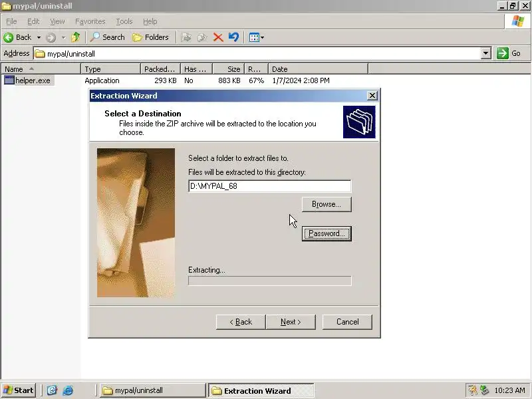Click the Show Desktop quick launch icon
The height and width of the screenshot is (399, 532).
click(x=52, y=390)
